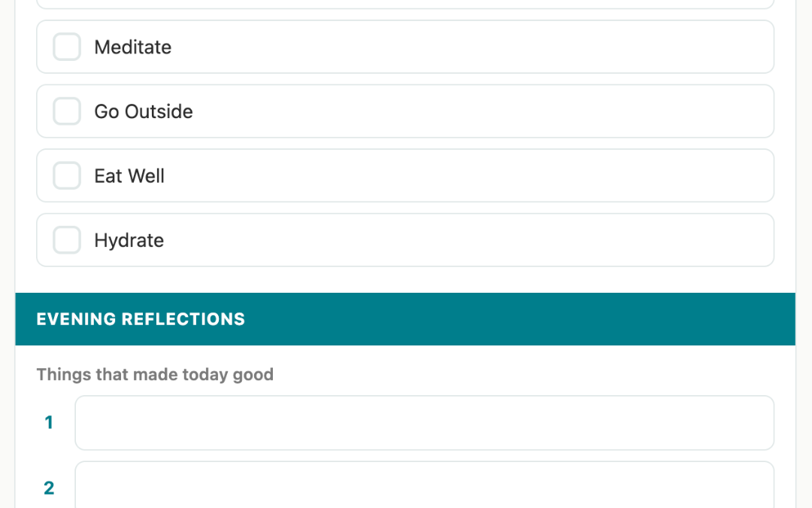Click the teal number 2 marker
812x508 pixels.
tap(49, 488)
